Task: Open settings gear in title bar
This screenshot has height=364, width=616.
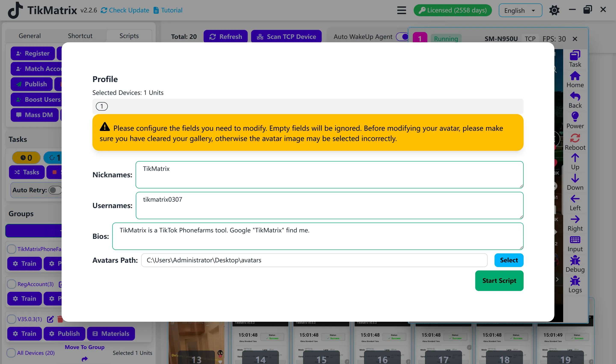Action: (x=554, y=10)
